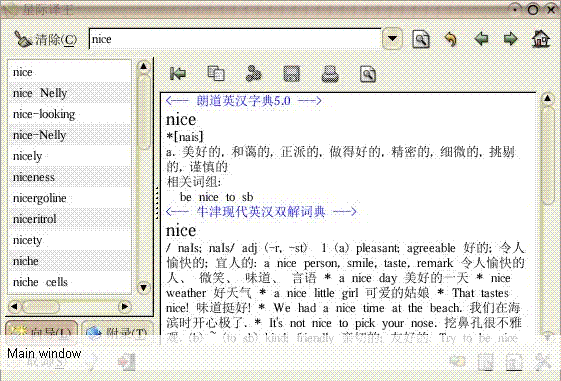Click the 清除(C) clear button
This screenshot has width=561, height=381.
(45, 39)
